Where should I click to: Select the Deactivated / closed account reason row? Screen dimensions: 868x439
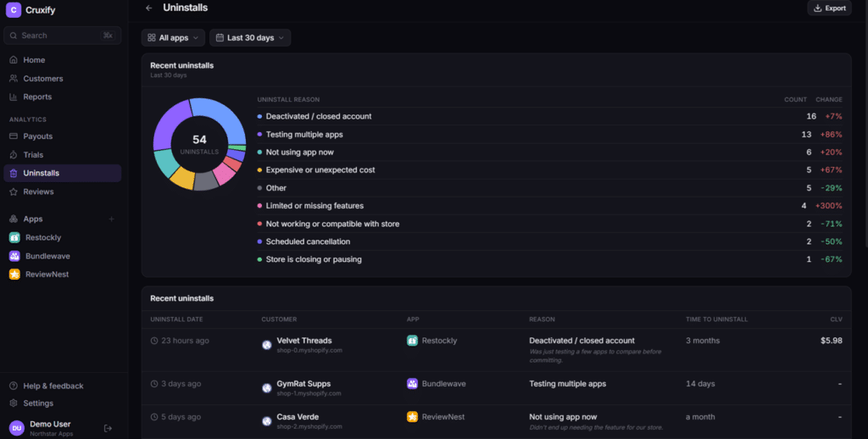tap(549, 116)
